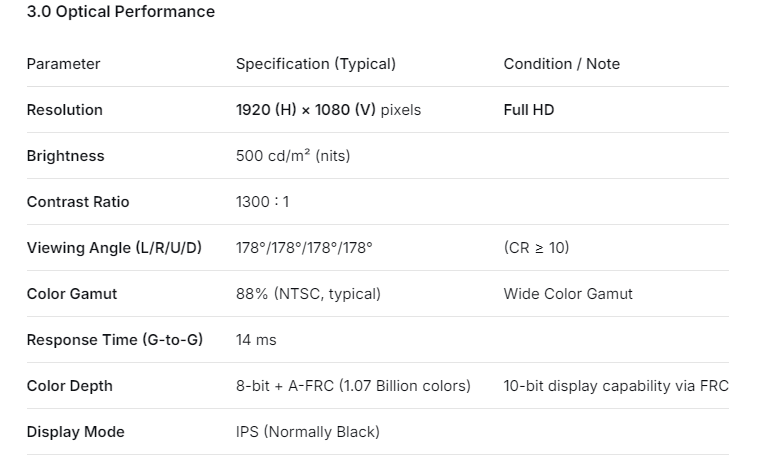Click the '1300 : 1' contrast value
This screenshot has height=464, width=775.
click(x=262, y=202)
